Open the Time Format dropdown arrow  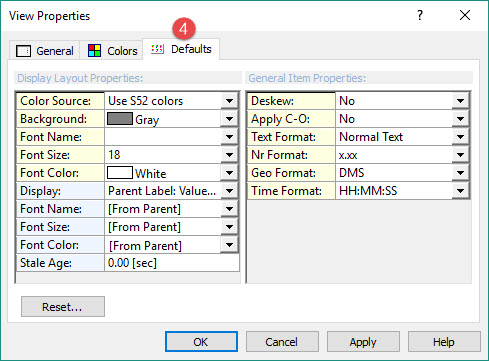(x=460, y=191)
